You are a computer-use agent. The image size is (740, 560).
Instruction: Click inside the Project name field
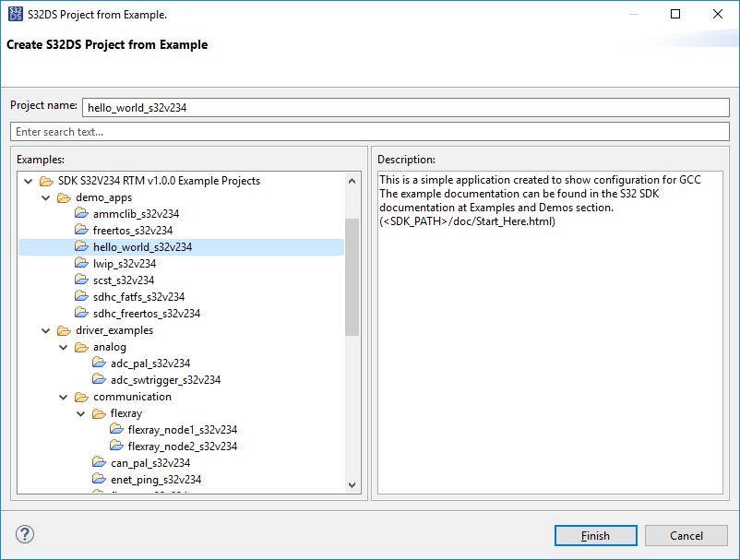point(406,105)
